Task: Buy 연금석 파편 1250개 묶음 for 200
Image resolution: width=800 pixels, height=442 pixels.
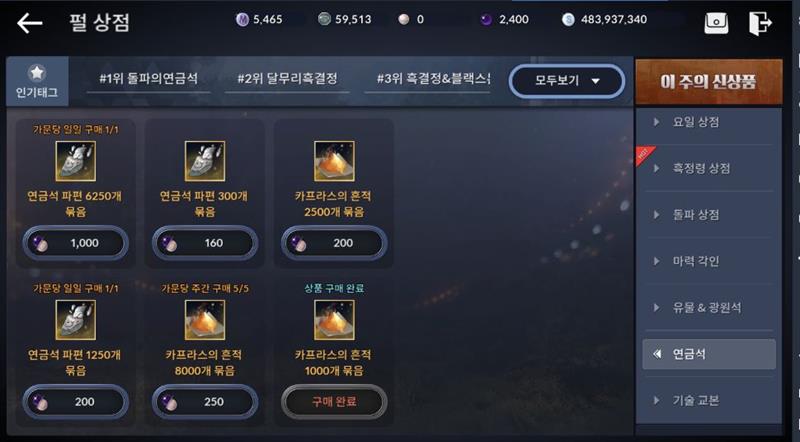Action: (x=76, y=402)
